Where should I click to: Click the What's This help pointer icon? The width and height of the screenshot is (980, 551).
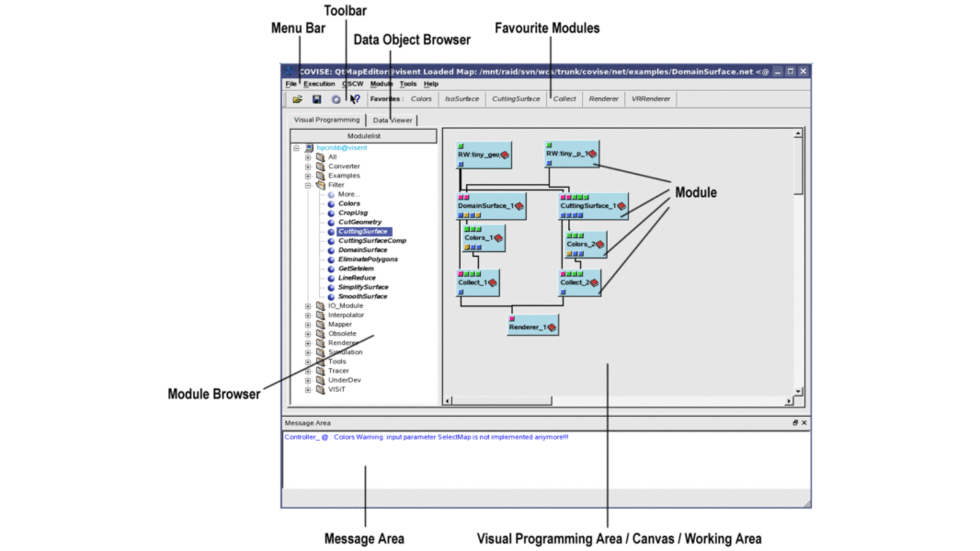click(x=355, y=99)
